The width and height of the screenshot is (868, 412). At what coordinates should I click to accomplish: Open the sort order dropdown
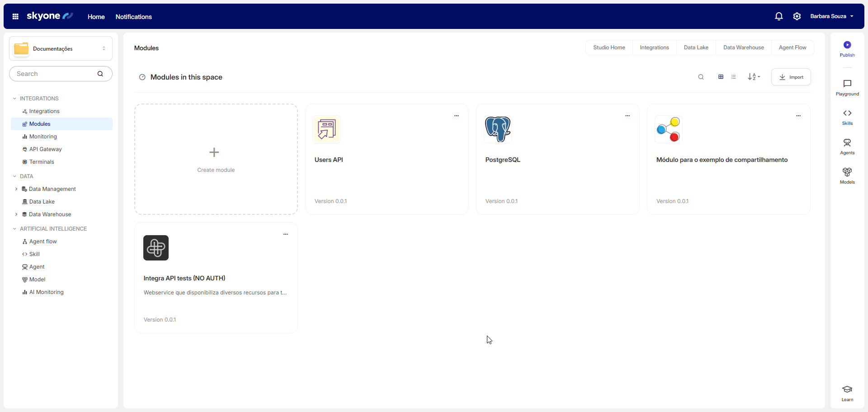pyautogui.click(x=754, y=77)
